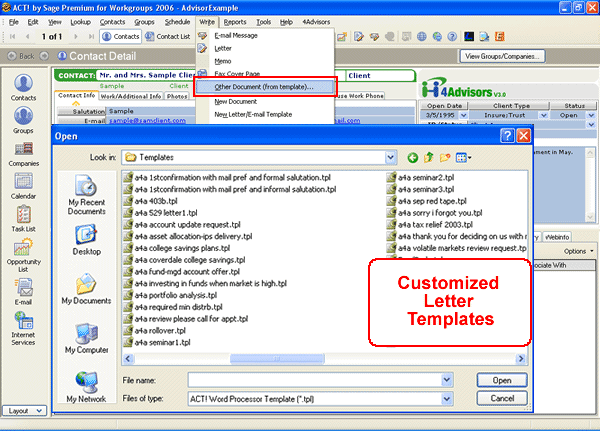Click the Open button in dialog
The height and width of the screenshot is (431, 600).
pos(502,380)
